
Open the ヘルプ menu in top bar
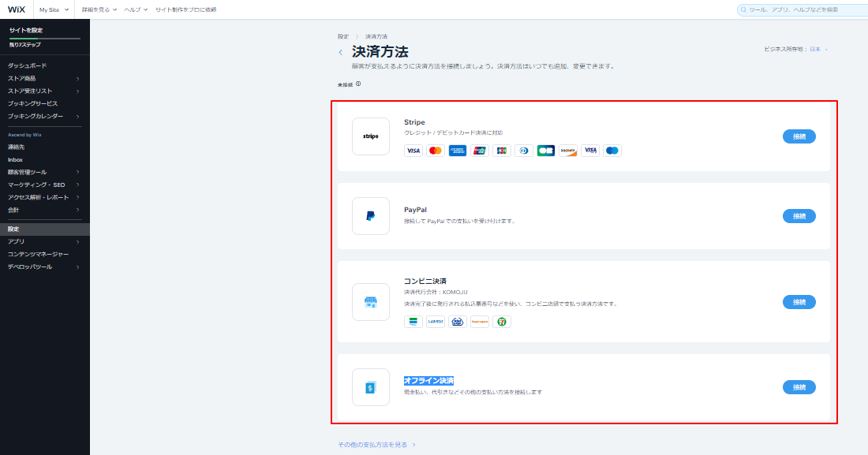pyautogui.click(x=136, y=9)
